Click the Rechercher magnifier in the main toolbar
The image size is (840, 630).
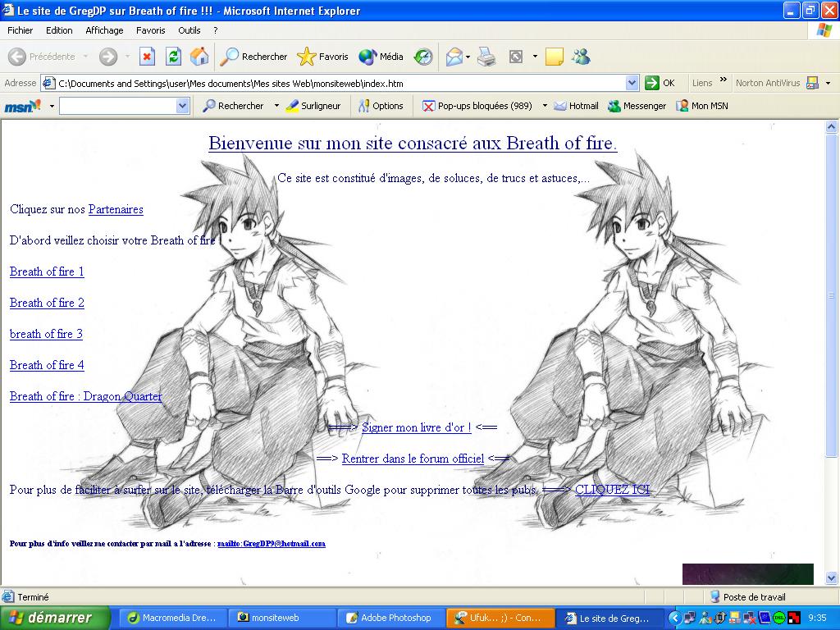point(254,57)
